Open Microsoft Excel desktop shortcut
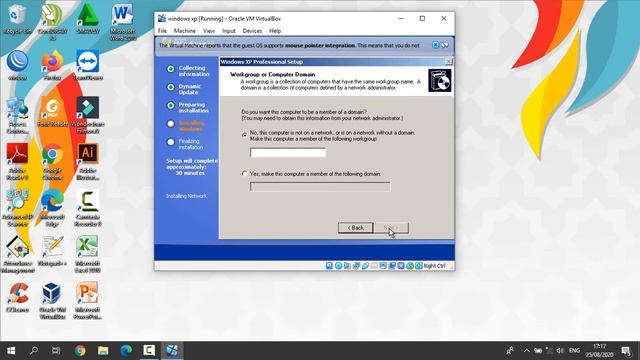The width and height of the screenshot is (640, 360). (x=87, y=255)
